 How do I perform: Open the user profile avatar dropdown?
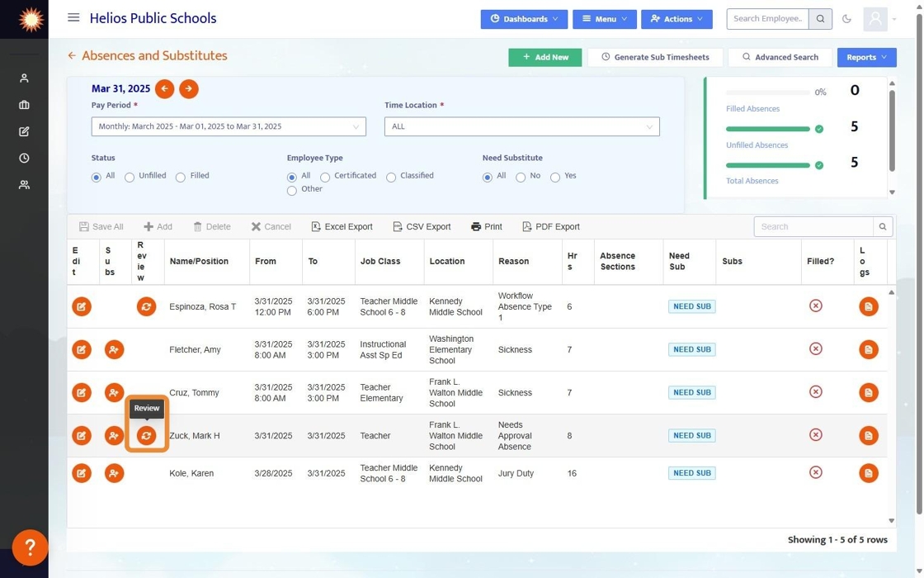[879, 19]
